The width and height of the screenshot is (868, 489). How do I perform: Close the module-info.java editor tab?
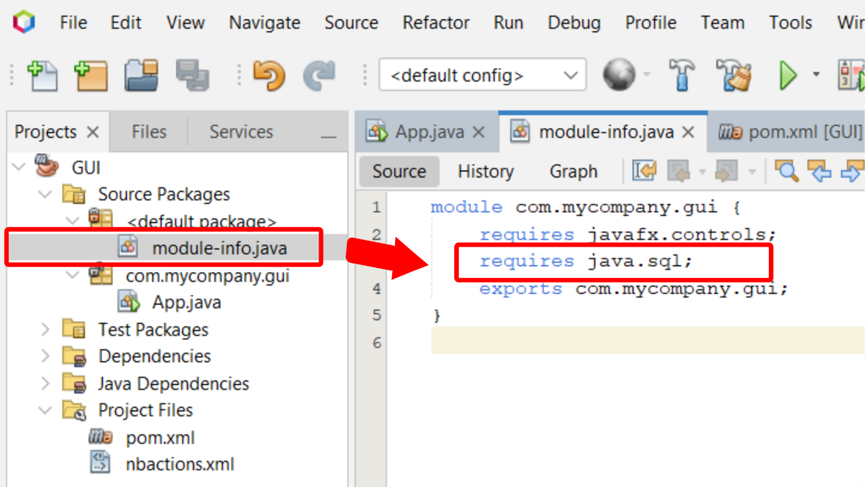[688, 132]
